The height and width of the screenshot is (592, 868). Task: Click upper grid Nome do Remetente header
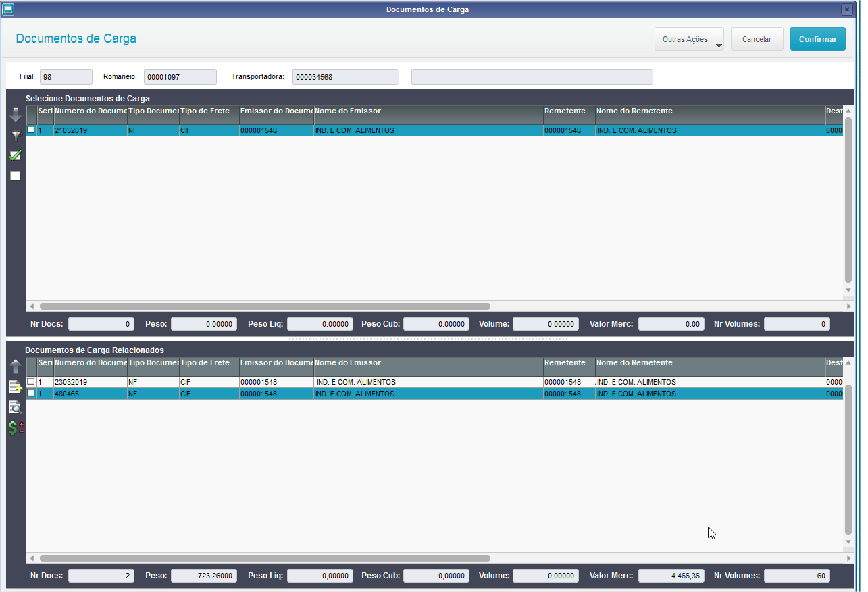[710, 115]
